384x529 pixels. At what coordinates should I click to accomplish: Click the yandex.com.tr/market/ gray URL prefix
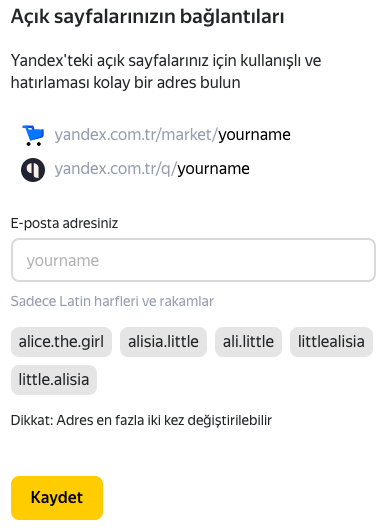[136, 135]
